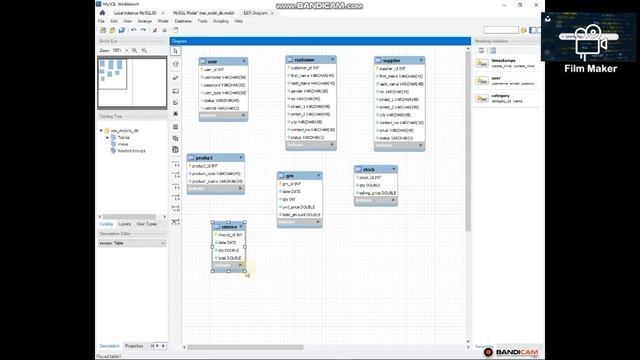
Task: Save the model with the disk icon
Action: coord(122,30)
